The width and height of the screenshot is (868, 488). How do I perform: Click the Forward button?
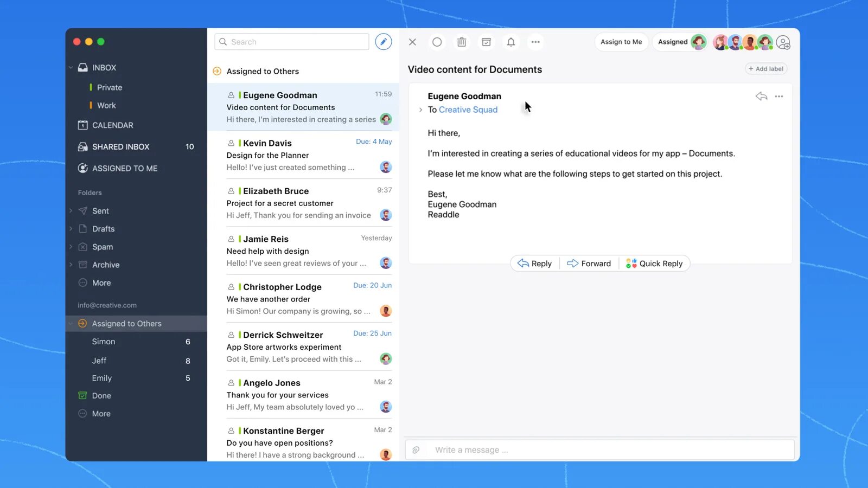[x=589, y=264]
